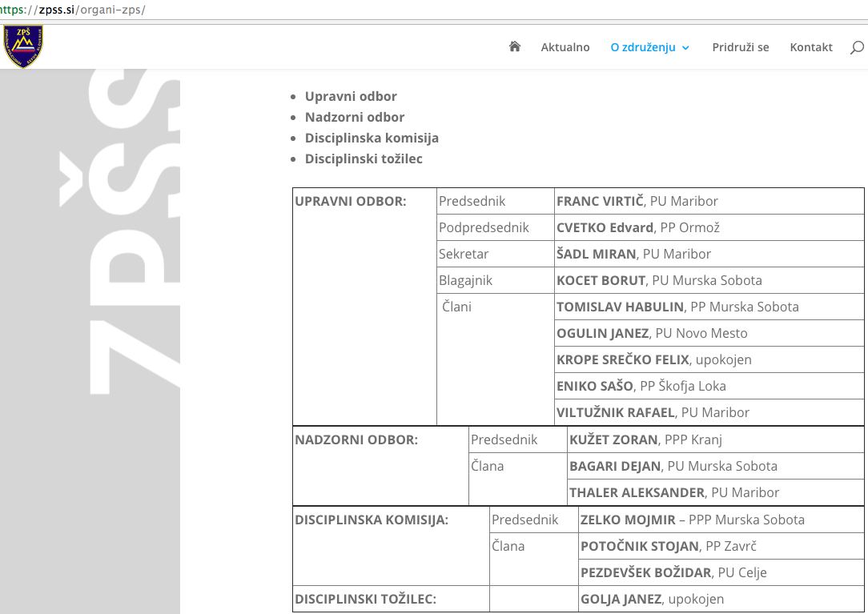
Task: Open the Kontakt menu item
Action: (811, 47)
